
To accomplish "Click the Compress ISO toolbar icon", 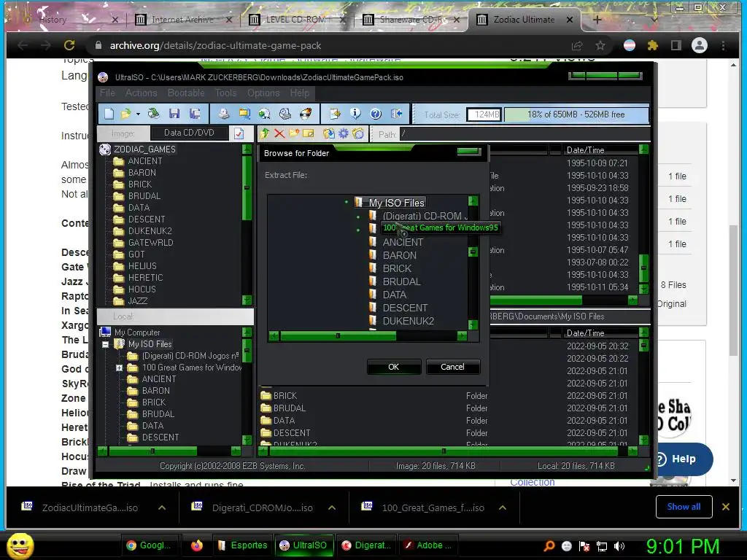I will click(244, 114).
